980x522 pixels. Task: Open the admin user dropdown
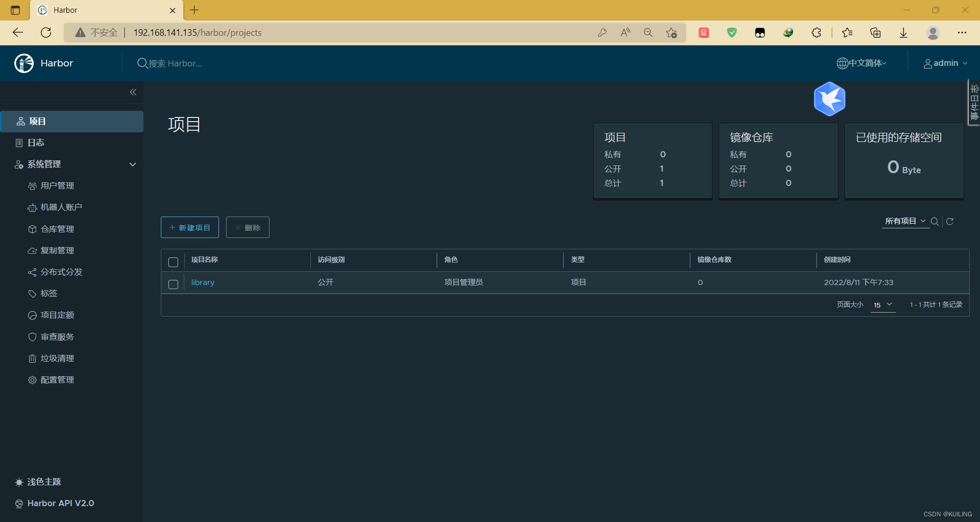pyautogui.click(x=946, y=63)
